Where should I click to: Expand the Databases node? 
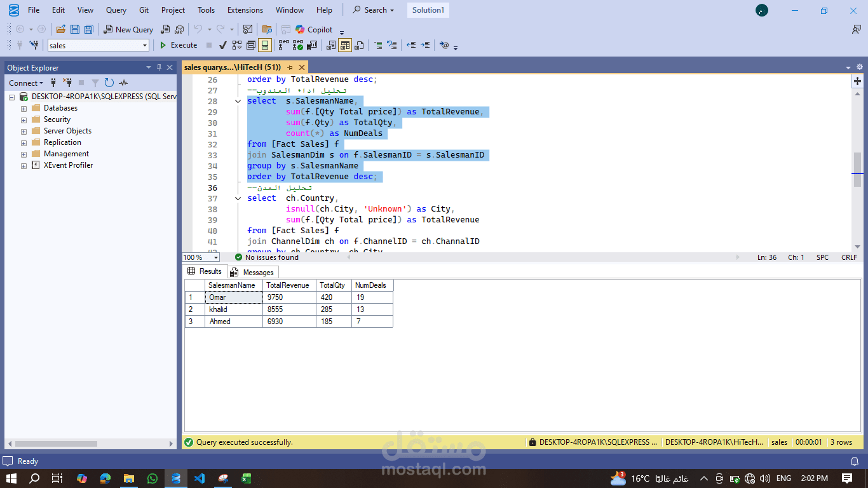coord(23,107)
